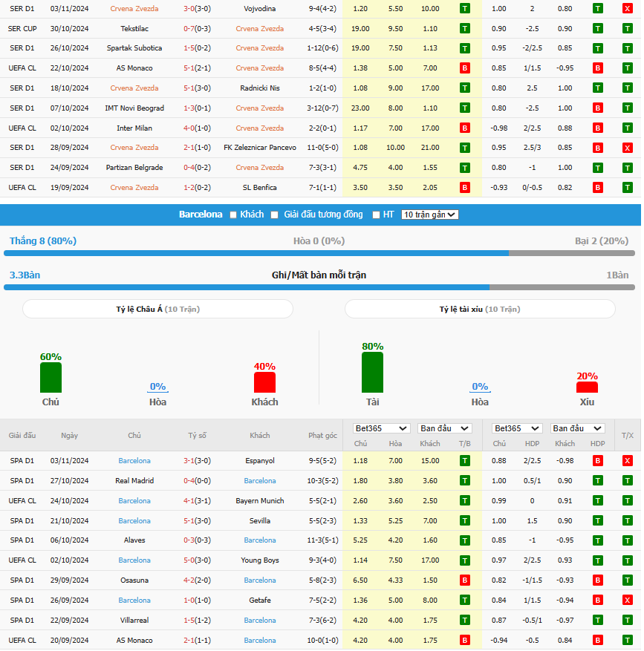Click the red B T/B icon in 20/09/2024 AS Monaco row
Viewport: 644px width, 651px height.
tap(464, 640)
